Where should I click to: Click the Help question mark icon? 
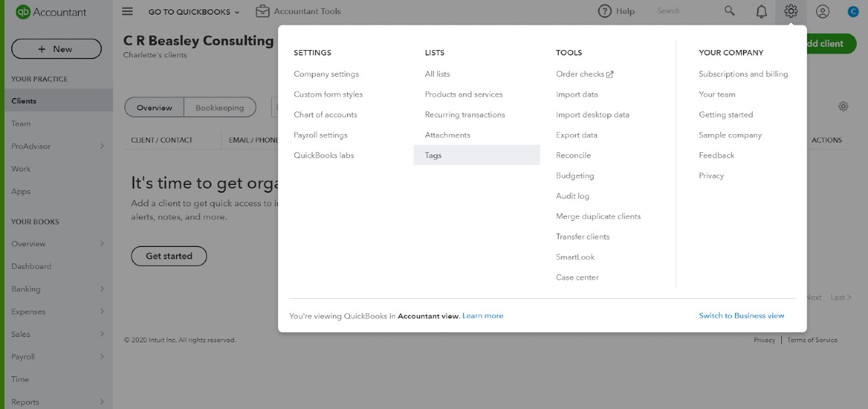pyautogui.click(x=605, y=11)
